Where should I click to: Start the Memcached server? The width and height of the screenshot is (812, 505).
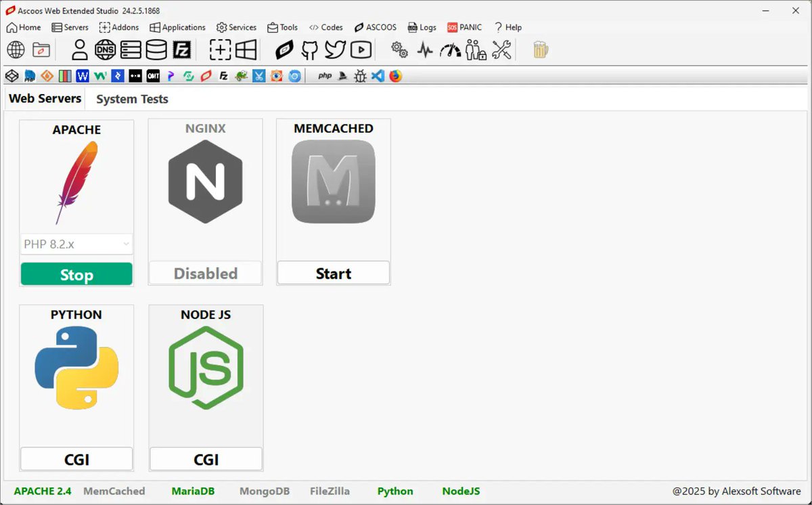pyautogui.click(x=334, y=273)
